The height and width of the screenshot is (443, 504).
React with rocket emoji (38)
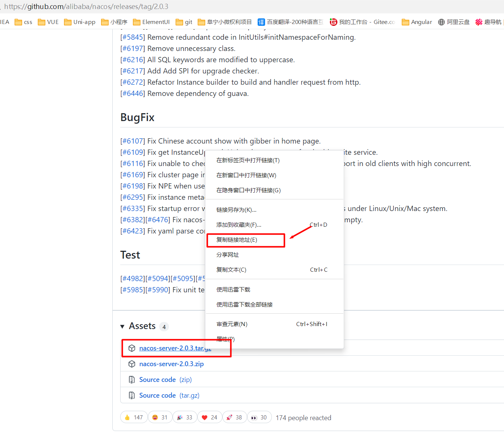(234, 417)
